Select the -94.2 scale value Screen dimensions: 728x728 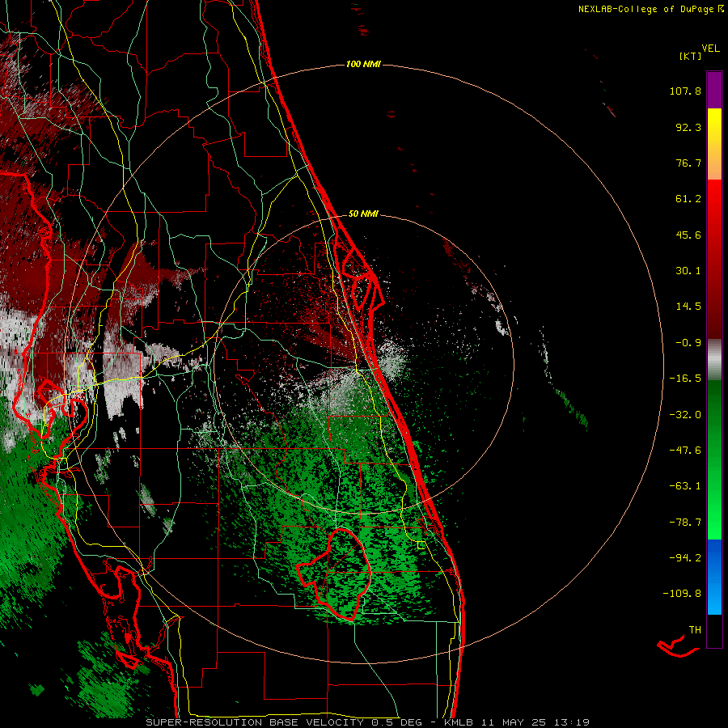tap(685, 558)
